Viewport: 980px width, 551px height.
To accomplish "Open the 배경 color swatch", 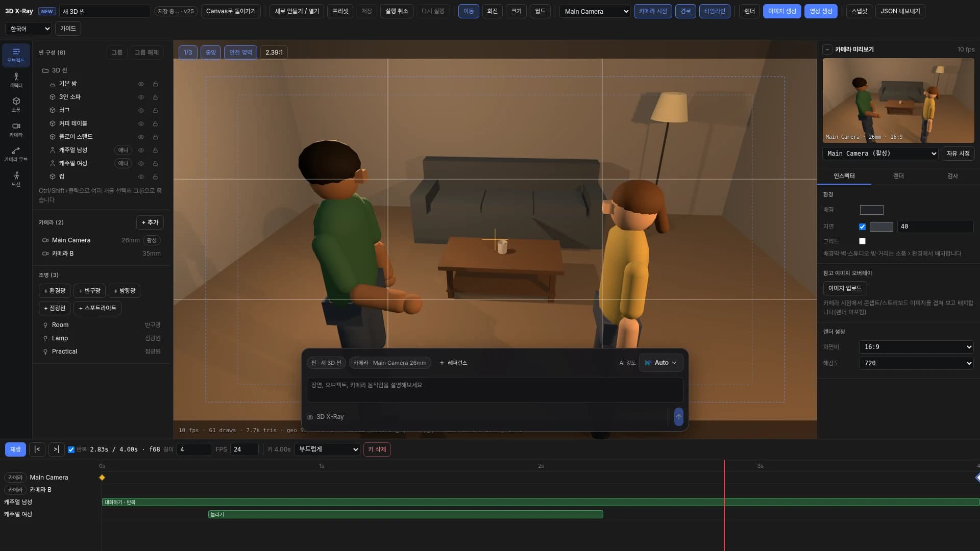I will (871, 210).
